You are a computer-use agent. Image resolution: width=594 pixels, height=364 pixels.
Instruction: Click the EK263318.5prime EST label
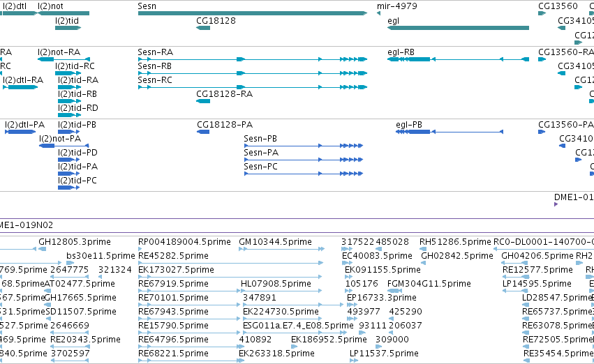276,354
